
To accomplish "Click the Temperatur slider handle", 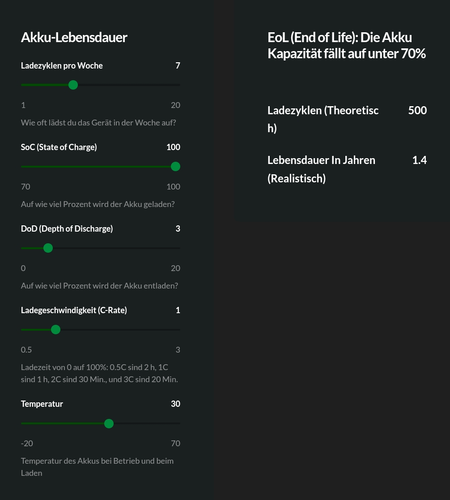I will (109, 424).
